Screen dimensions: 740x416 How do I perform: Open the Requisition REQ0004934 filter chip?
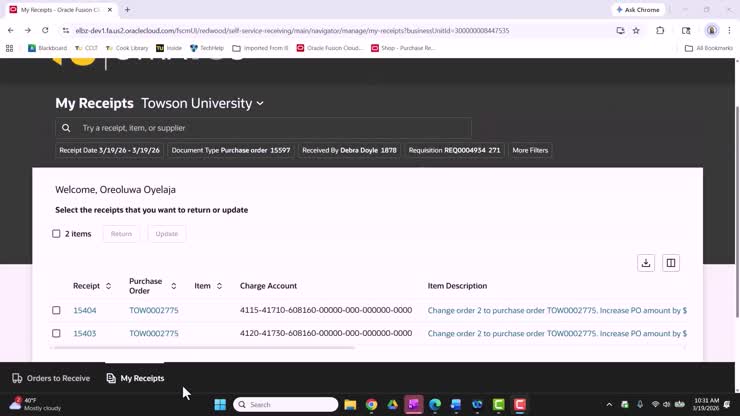(x=454, y=150)
